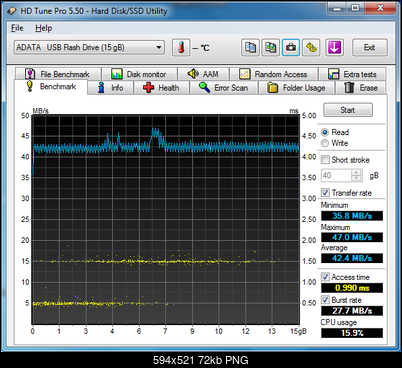Image resolution: width=402 pixels, height=368 pixels.
Task: Click the access time value 0.990 ms
Action: (352, 288)
